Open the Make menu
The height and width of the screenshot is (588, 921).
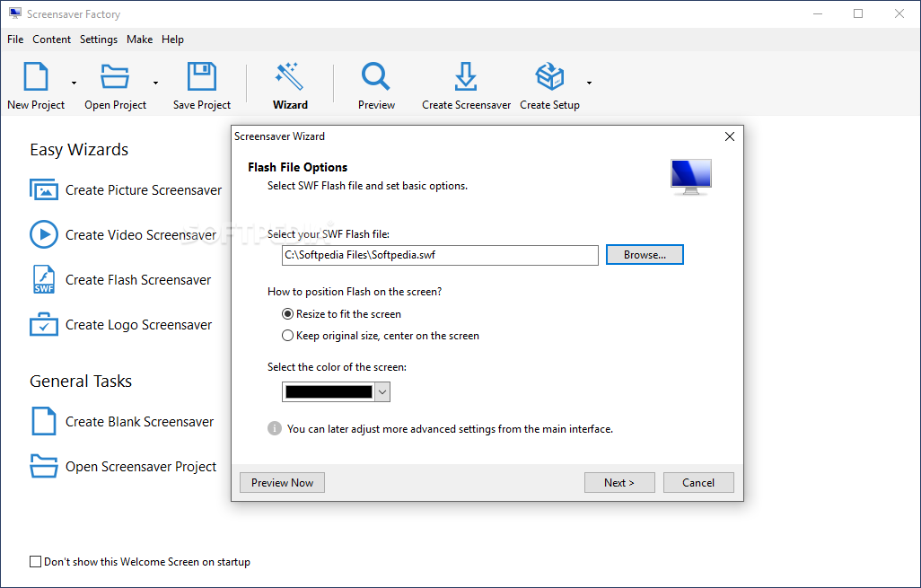pyautogui.click(x=140, y=39)
